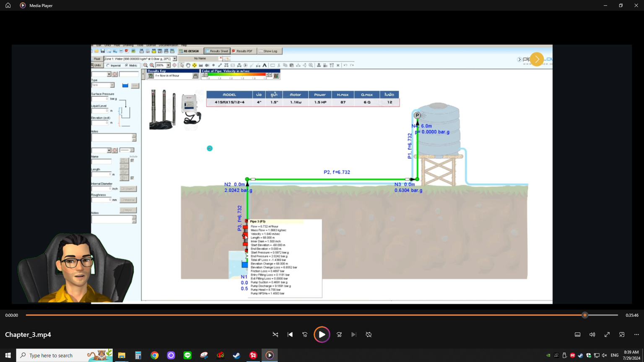Click the seek bar position thumb

[x=585, y=315]
